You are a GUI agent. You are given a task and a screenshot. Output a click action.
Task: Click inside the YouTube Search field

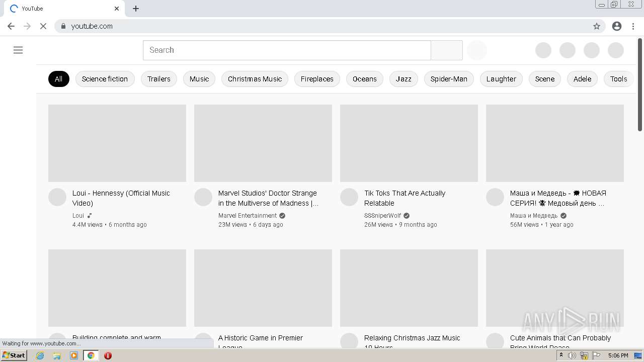[287, 50]
